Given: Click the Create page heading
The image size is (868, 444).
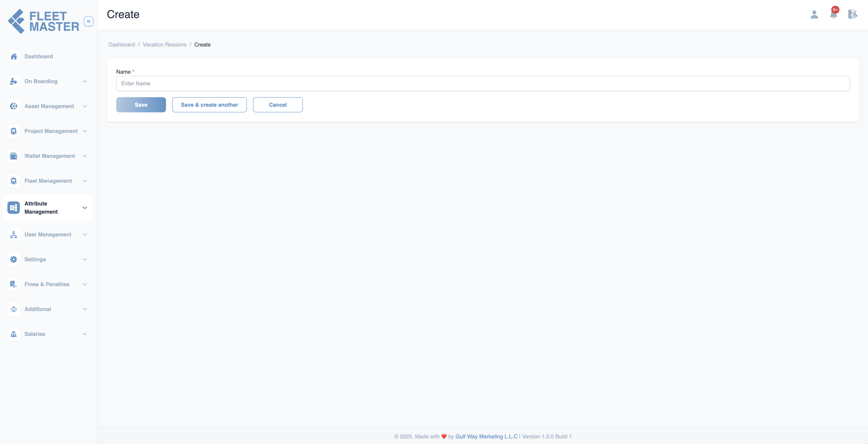Looking at the screenshot, I should [123, 15].
